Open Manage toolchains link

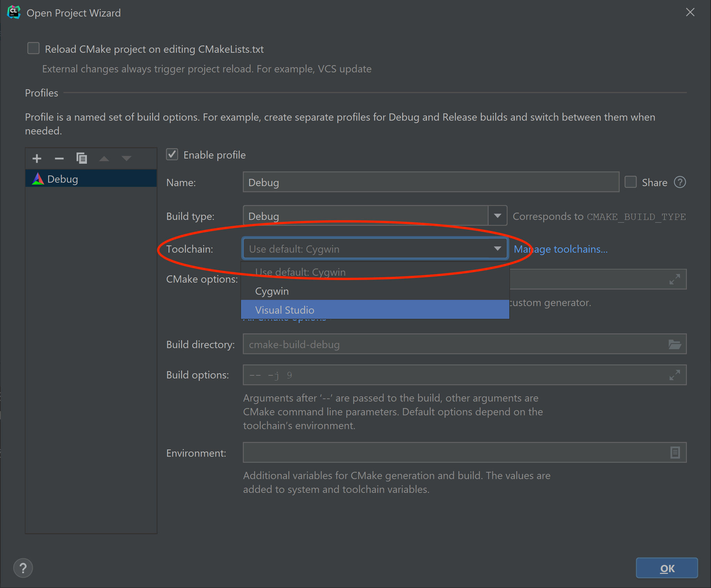561,249
